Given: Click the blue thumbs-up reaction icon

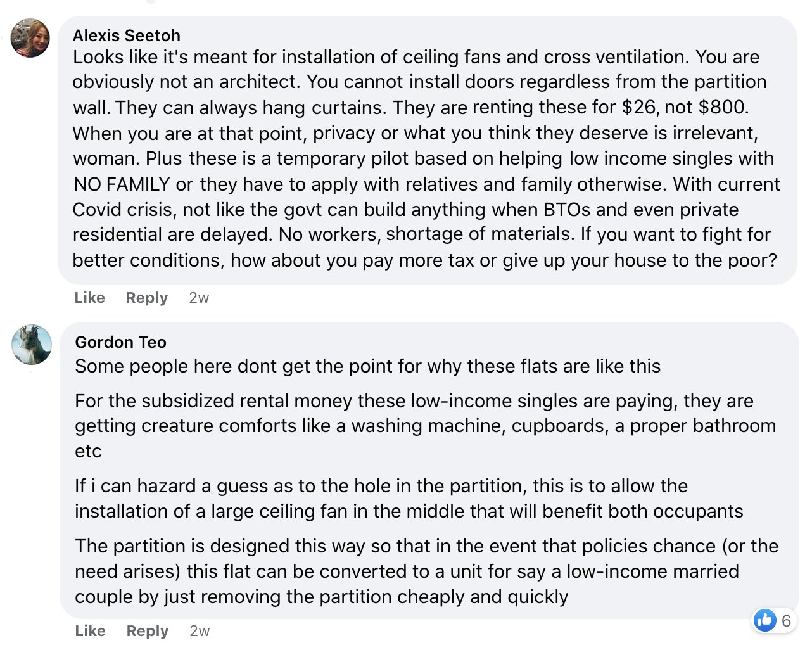Looking at the screenshot, I should [765, 620].
